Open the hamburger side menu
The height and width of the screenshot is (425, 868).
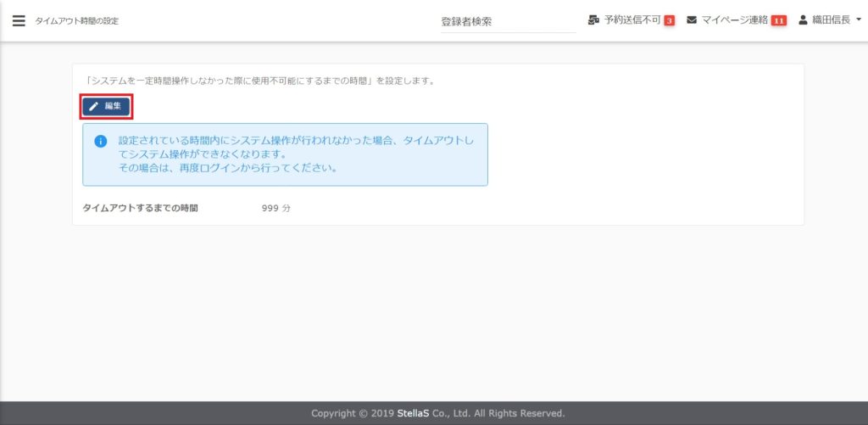(19, 20)
